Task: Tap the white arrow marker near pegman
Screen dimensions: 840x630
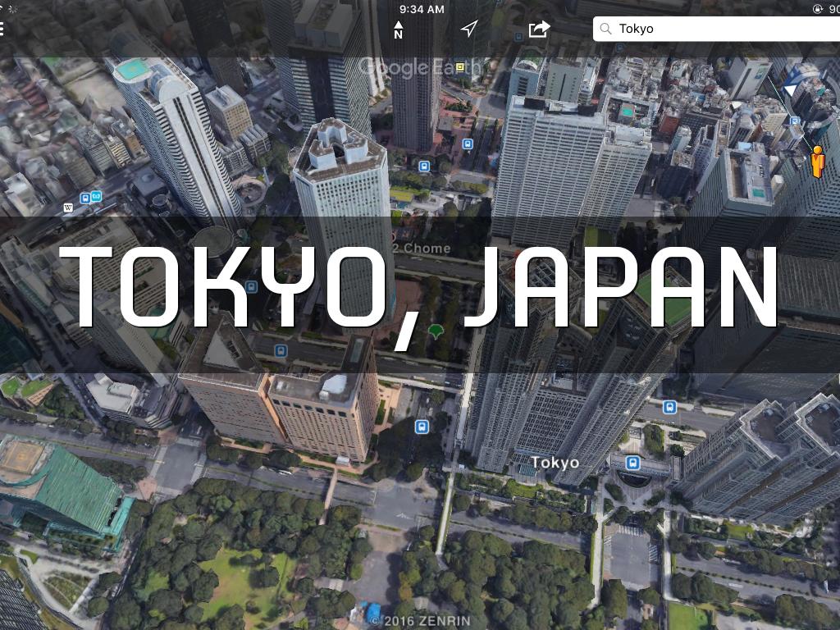Action: pyautogui.click(x=791, y=89)
